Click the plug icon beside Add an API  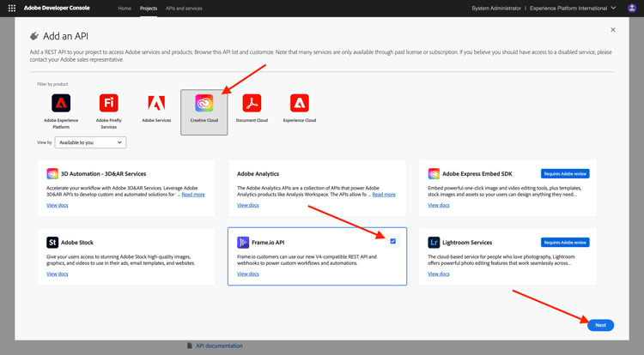pos(34,36)
